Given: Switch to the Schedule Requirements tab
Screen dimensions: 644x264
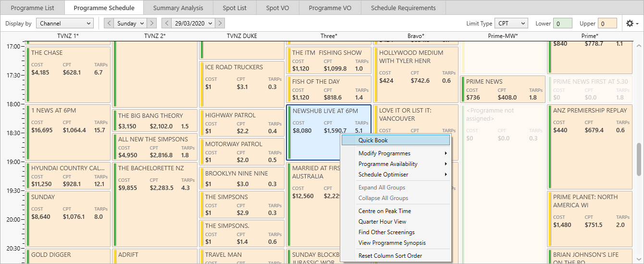Looking at the screenshot, I should click(403, 8).
